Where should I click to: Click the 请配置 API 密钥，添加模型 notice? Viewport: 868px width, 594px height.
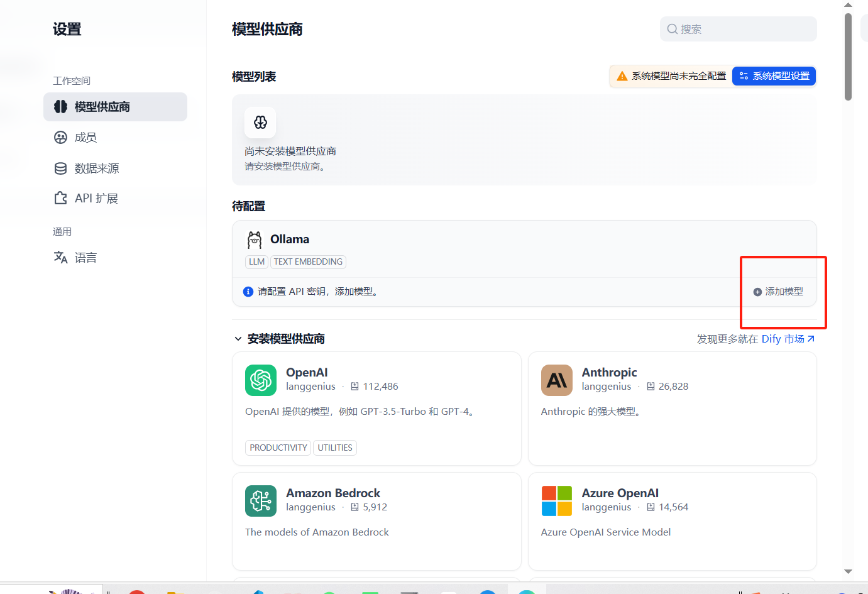point(319,292)
